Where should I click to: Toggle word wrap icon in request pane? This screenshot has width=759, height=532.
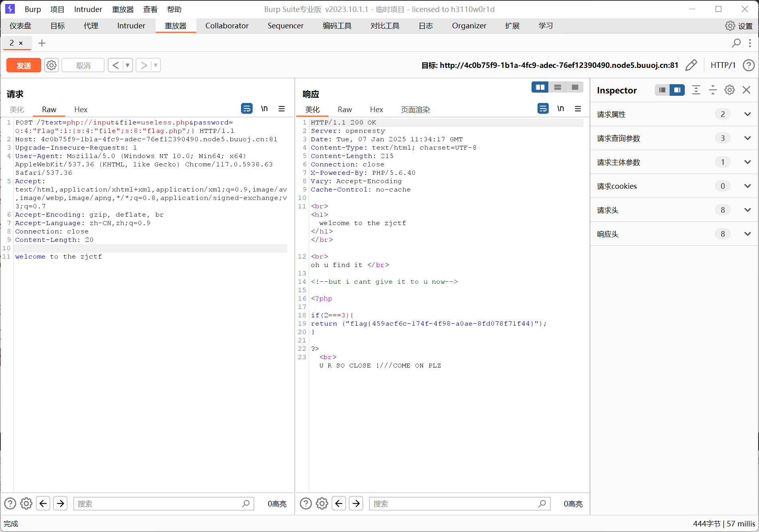pos(247,109)
